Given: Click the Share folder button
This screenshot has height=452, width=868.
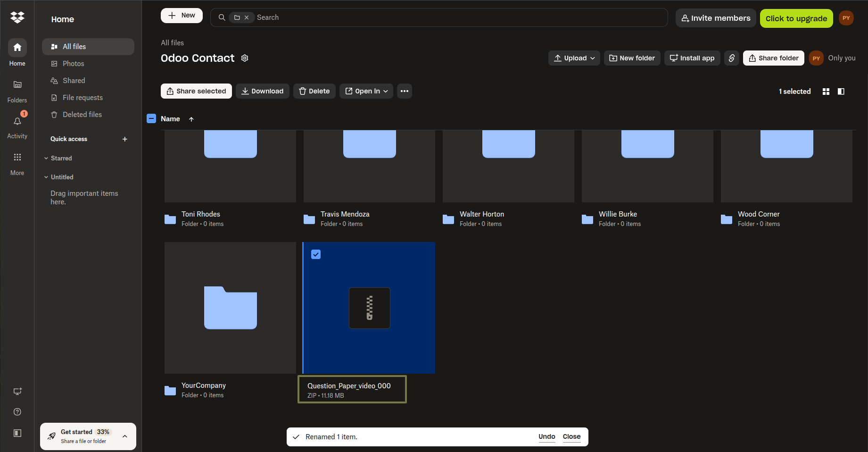Looking at the screenshot, I should 774,58.
